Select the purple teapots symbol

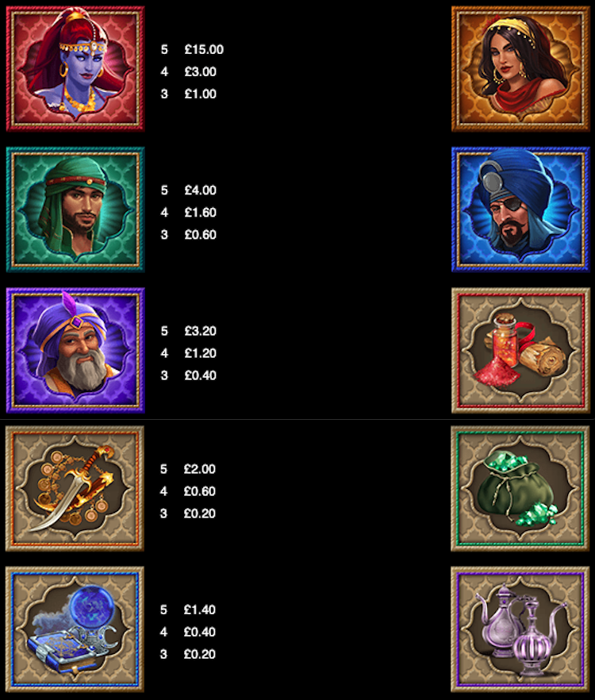tap(520, 629)
